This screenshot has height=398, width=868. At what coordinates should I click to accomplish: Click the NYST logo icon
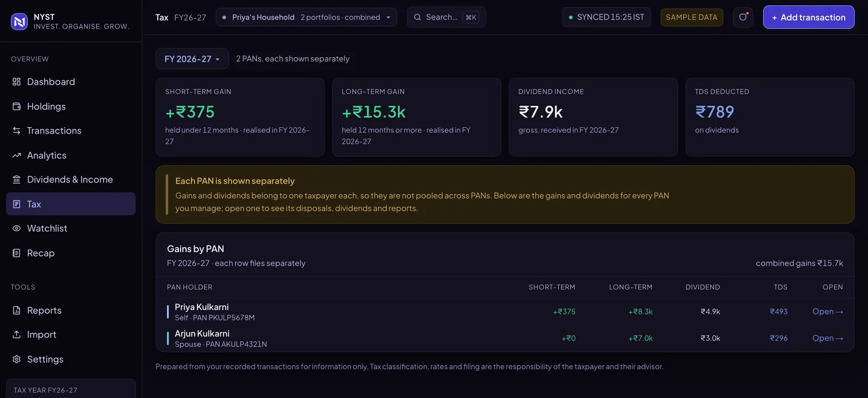[20, 22]
